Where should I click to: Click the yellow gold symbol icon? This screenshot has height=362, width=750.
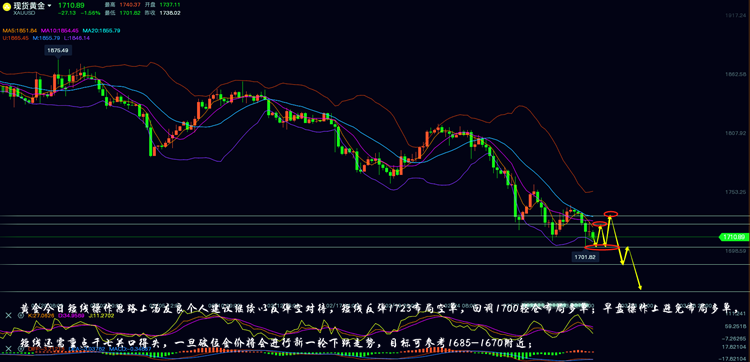(x=7, y=6)
